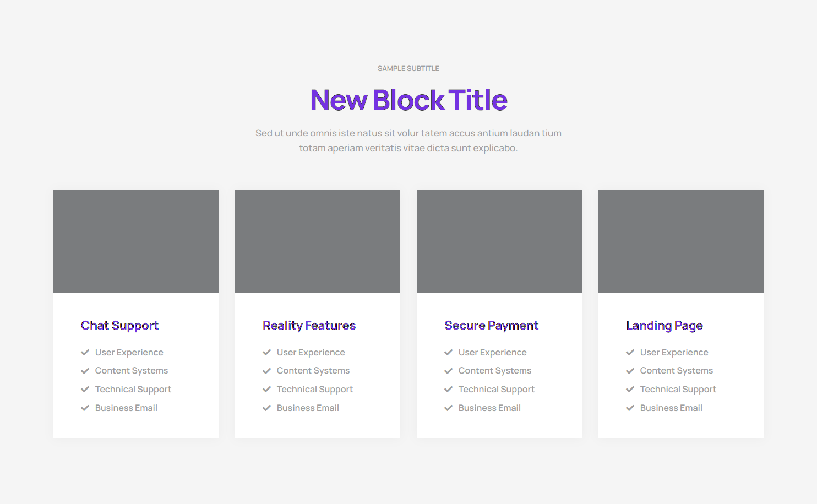Screen dimensions: 817x504
Task: Click the Chat Support card image
Action: (x=136, y=242)
